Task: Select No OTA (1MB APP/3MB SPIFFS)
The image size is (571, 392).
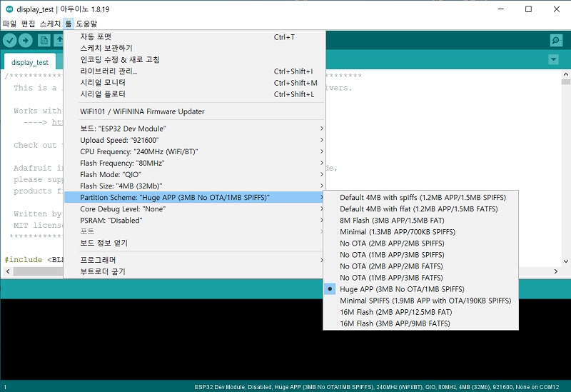Action: coord(420,255)
